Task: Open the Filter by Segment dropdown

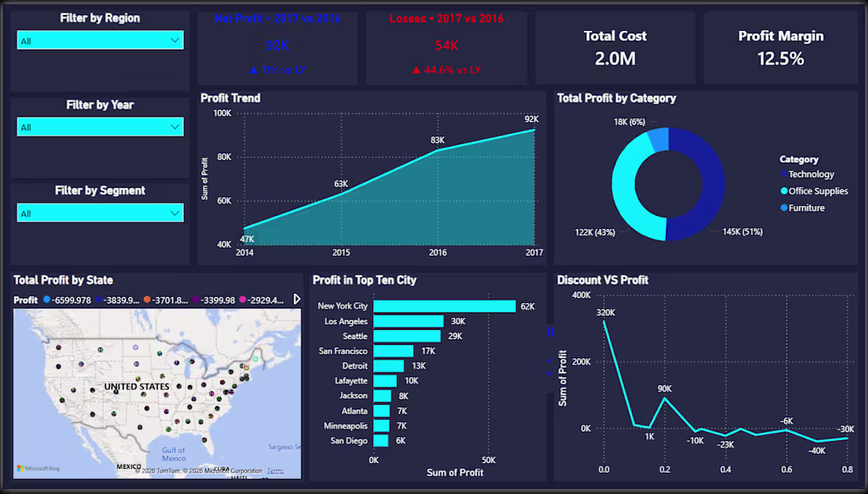Action: (x=100, y=213)
